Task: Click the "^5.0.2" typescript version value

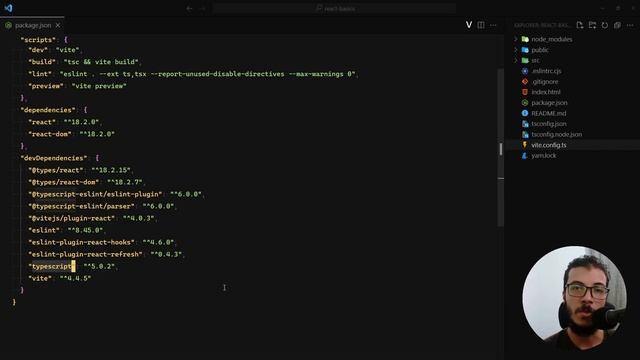Action: tap(100, 266)
